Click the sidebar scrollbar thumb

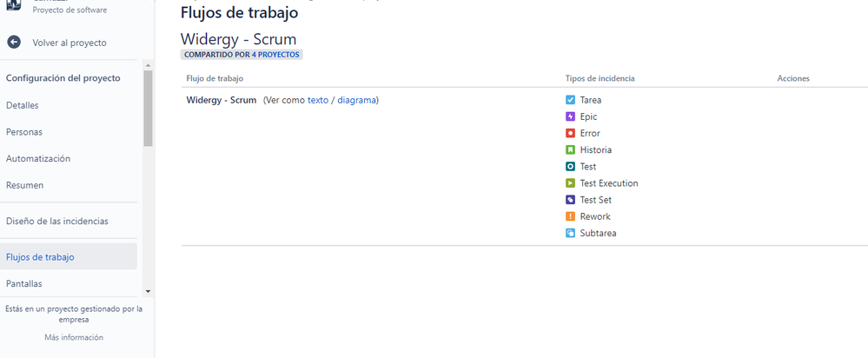(x=148, y=109)
